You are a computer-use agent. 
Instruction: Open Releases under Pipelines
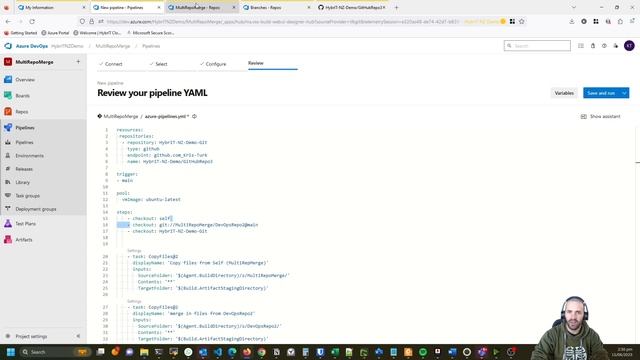pos(24,169)
